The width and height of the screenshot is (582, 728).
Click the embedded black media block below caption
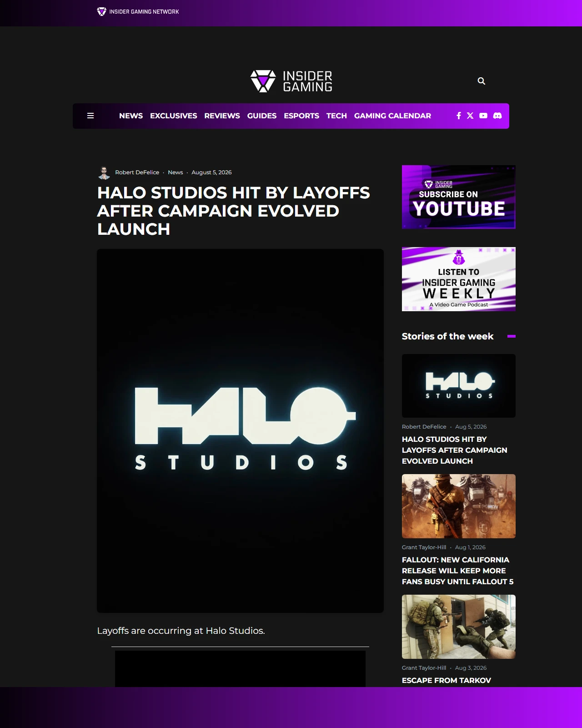coord(240,669)
